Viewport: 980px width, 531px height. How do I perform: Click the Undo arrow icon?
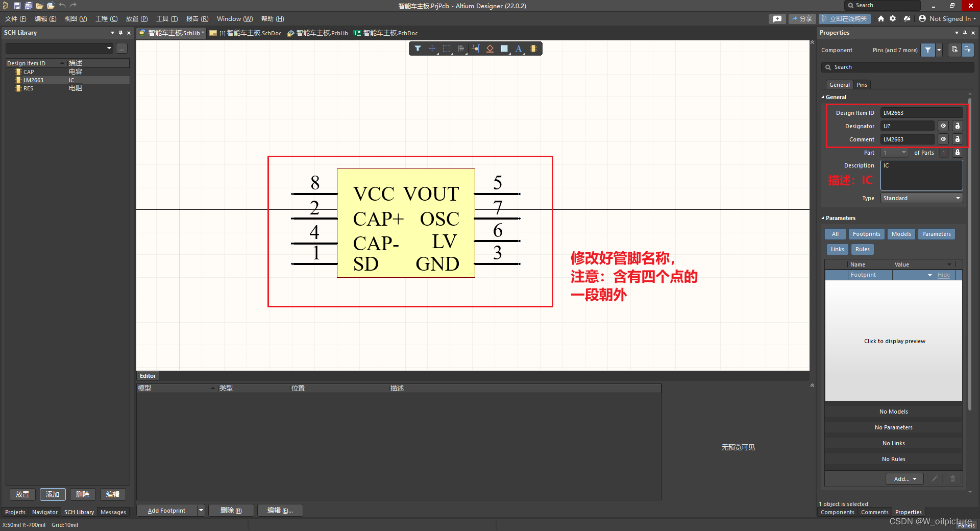tap(62, 6)
